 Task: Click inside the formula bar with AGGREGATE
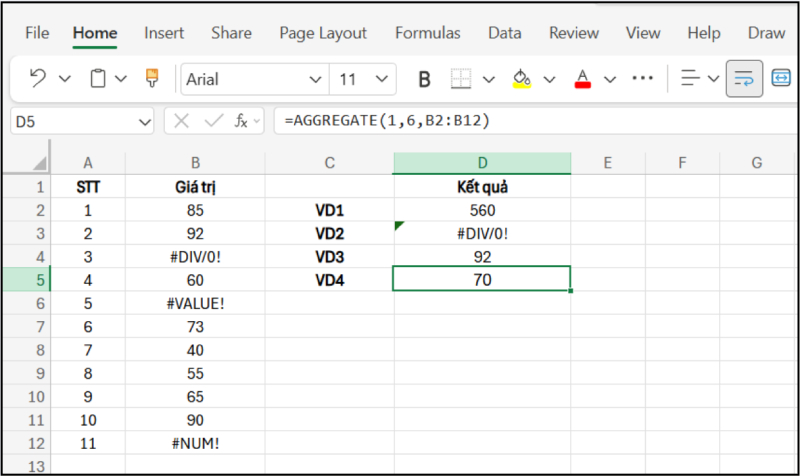point(520,121)
